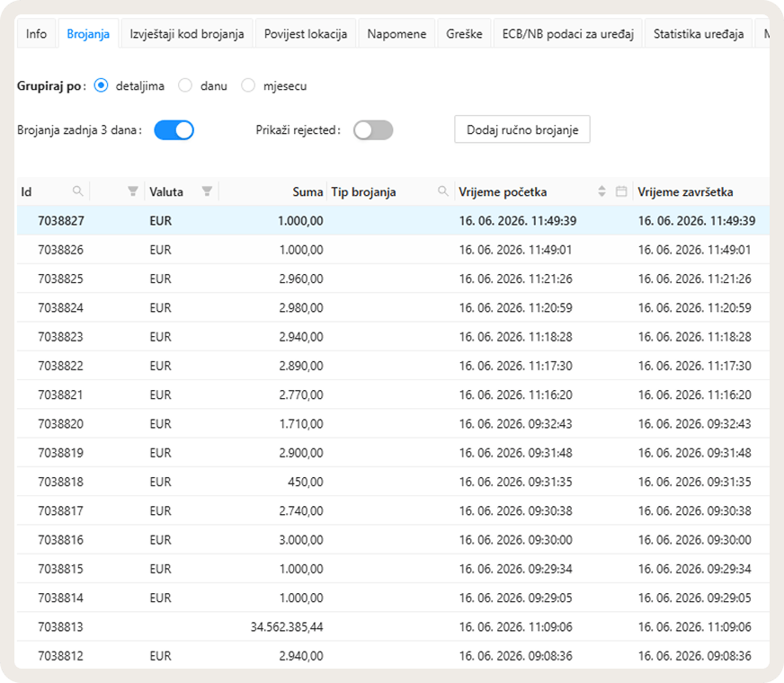Switch to the Info tab
Image resolution: width=784 pixels, height=683 pixels.
tap(36, 33)
